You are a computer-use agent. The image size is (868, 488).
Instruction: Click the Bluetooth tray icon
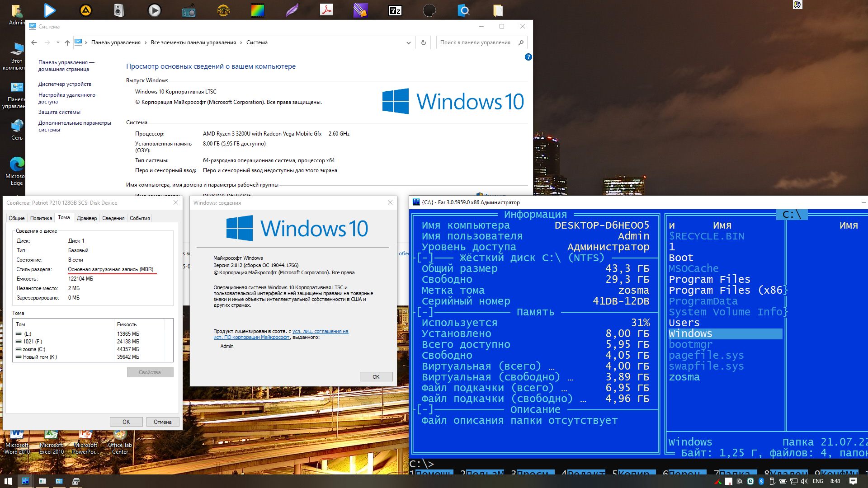(x=761, y=481)
